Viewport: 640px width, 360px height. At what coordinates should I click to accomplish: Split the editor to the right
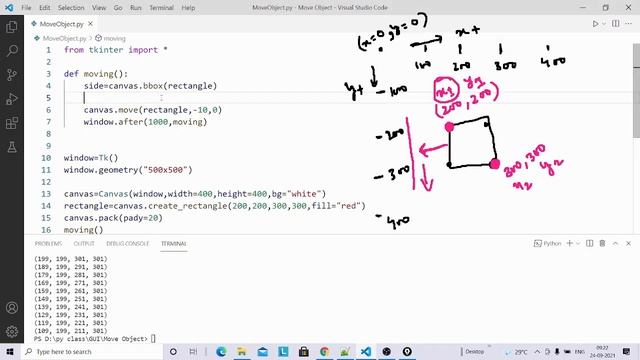[x=616, y=24]
